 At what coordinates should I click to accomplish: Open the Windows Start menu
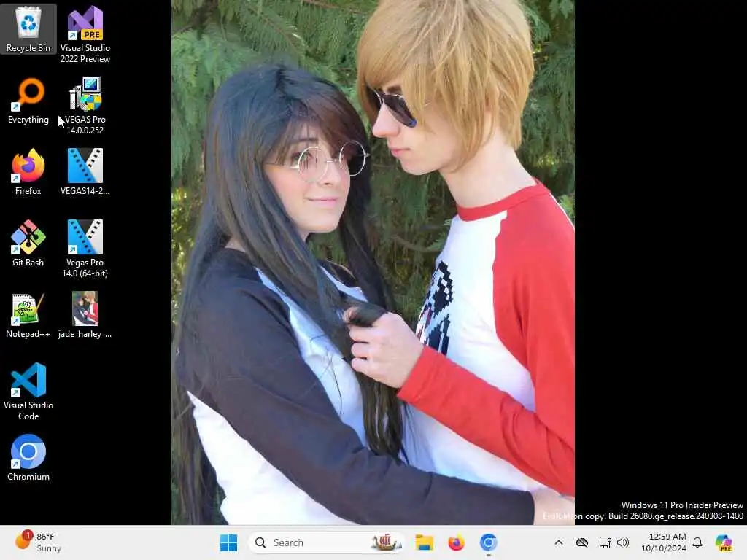coord(228,542)
